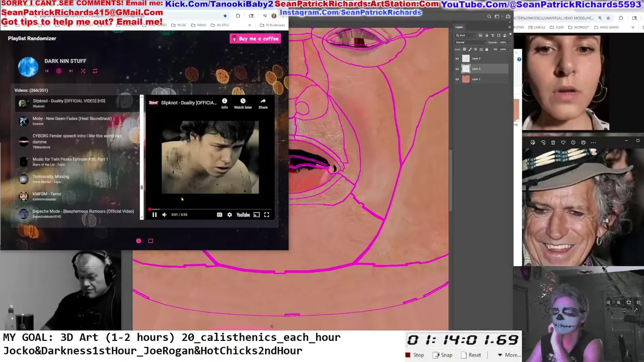
Task: Toggle shuffle in Playlist Randomizer
Action: point(83,71)
